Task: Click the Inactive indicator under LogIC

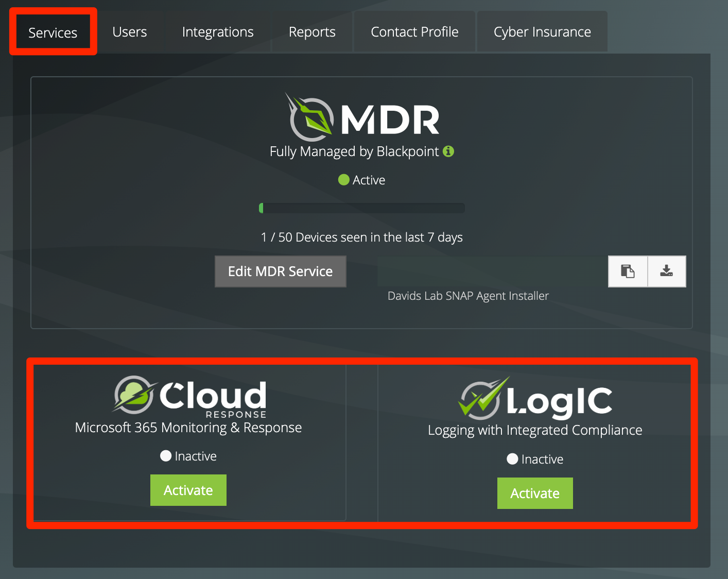Action: pos(512,458)
